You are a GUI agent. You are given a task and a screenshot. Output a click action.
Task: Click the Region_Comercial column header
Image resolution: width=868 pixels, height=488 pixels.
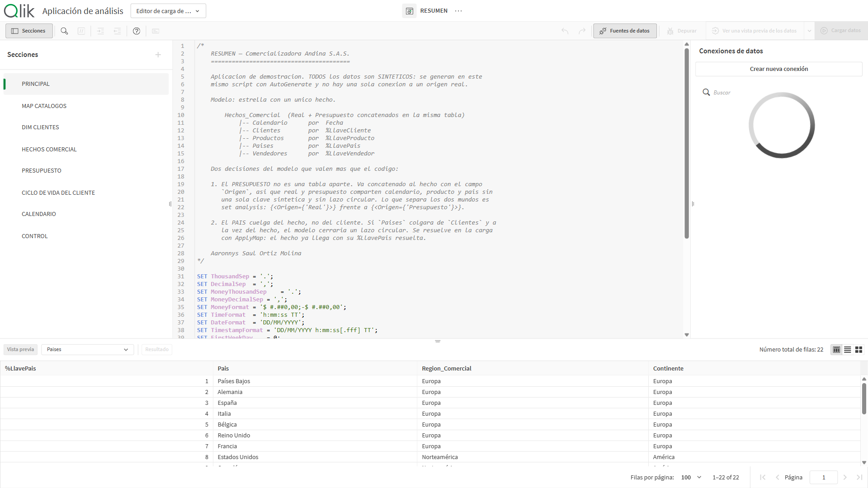coord(533,368)
